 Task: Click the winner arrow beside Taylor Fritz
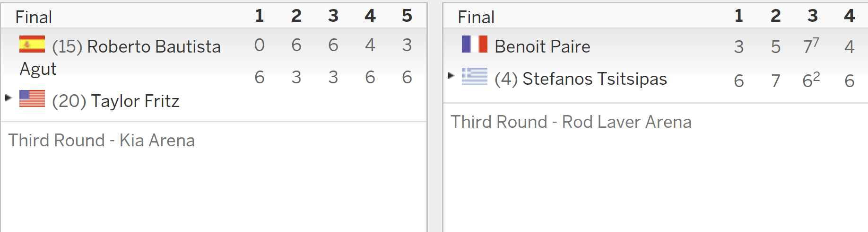coord(9,98)
